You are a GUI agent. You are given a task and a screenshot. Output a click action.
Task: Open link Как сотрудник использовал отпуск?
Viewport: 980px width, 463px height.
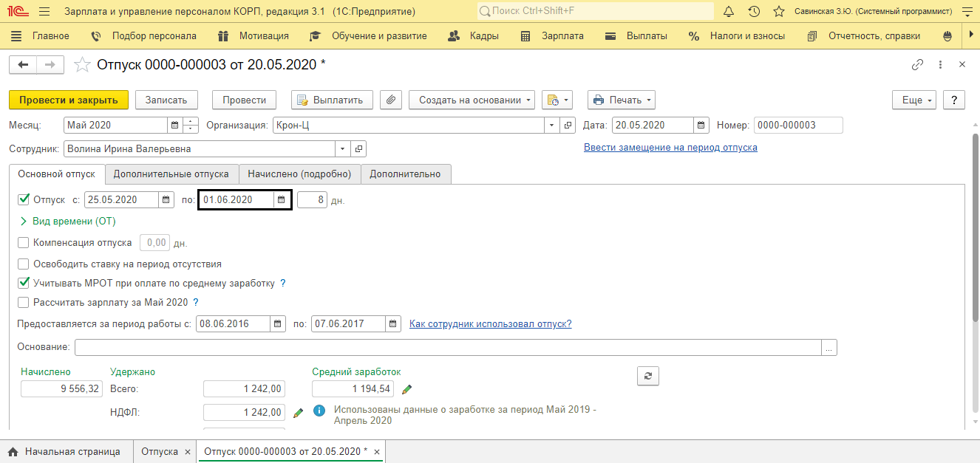[x=491, y=323]
